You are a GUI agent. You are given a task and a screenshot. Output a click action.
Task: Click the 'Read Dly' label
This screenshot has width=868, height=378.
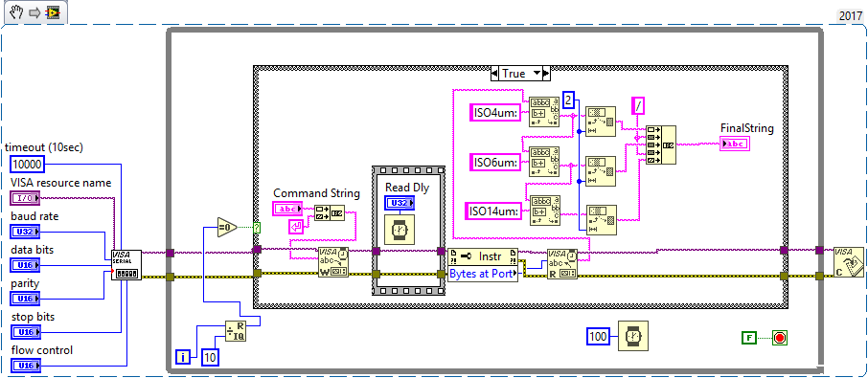click(x=407, y=188)
